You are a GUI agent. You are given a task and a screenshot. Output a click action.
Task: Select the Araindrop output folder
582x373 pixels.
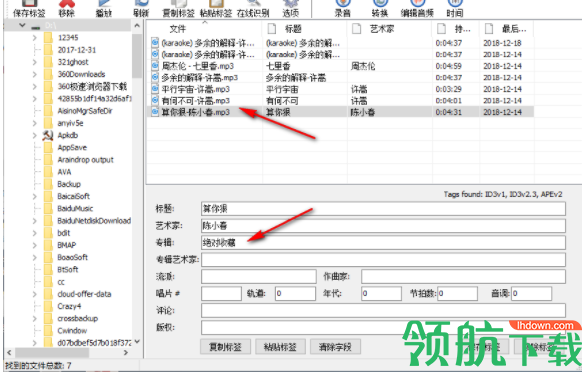click(x=85, y=160)
